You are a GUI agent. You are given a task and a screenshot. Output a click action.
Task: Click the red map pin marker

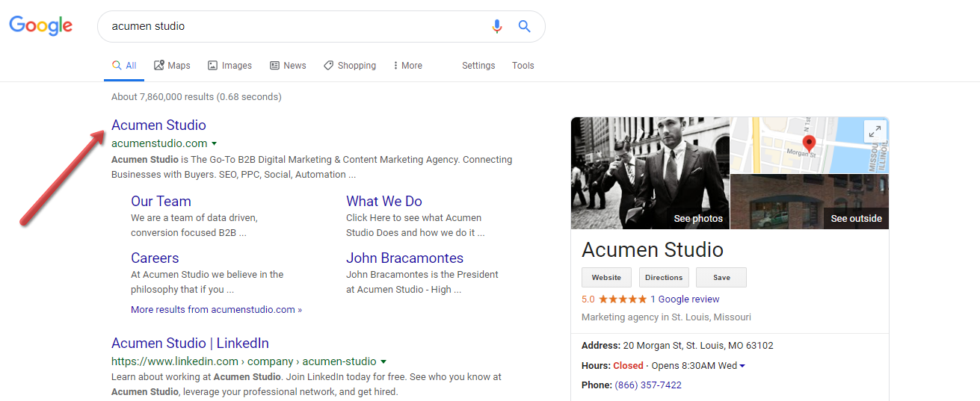808,144
